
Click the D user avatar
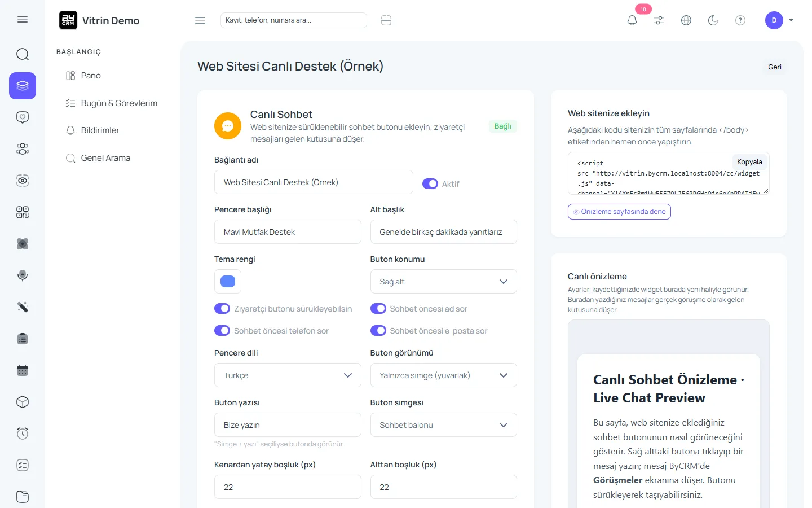(x=774, y=20)
